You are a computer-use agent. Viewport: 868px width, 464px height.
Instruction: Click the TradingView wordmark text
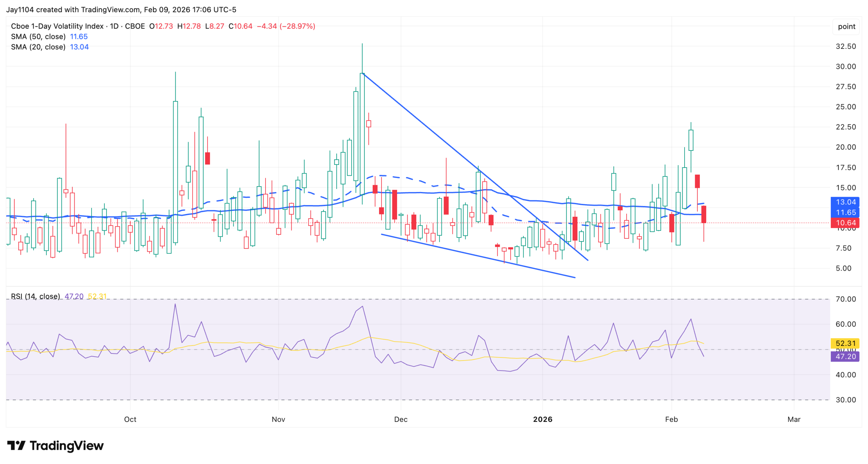click(66, 445)
